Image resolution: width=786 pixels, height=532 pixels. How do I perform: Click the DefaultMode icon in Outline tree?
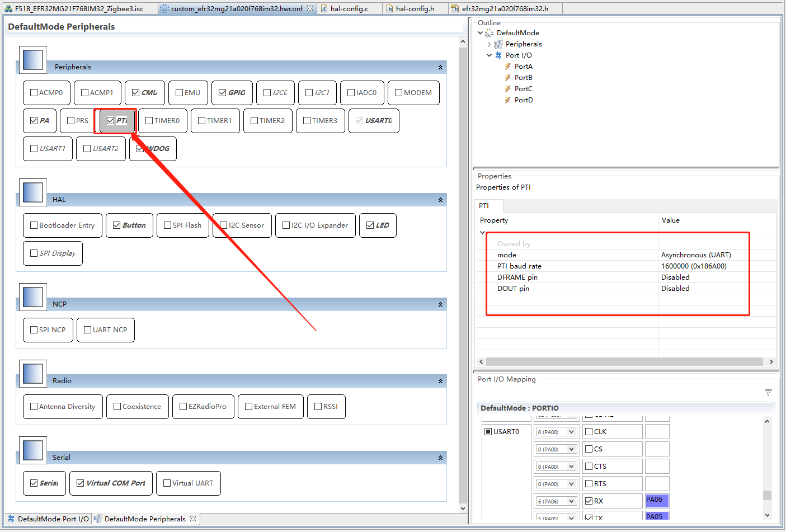[490, 33]
